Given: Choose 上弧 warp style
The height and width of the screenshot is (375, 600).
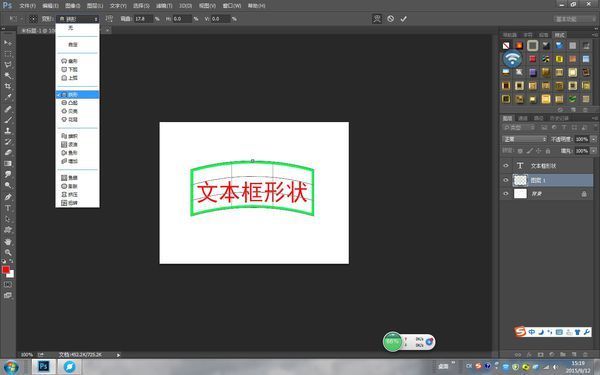Looking at the screenshot, I should (x=78, y=78).
